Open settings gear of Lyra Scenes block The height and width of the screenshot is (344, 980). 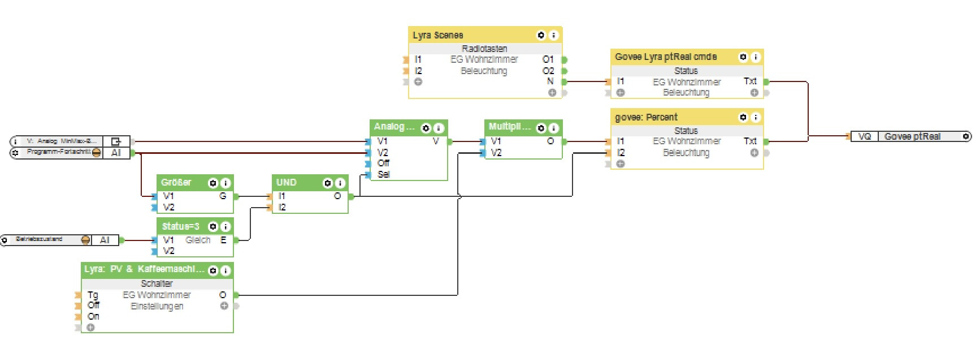click(541, 35)
